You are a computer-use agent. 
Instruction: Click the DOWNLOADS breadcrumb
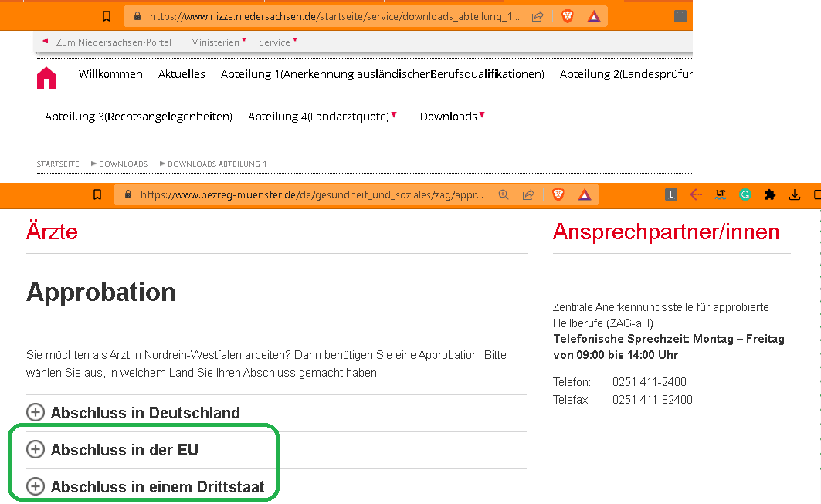(x=123, y=164)
